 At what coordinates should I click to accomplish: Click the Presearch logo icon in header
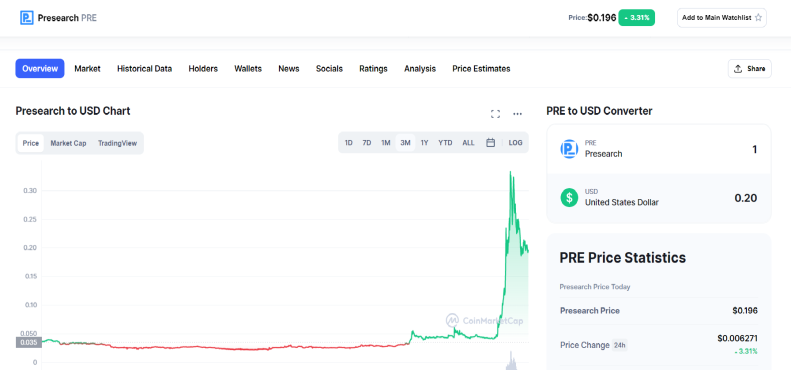pyautogui.click(x=27, y=18)
